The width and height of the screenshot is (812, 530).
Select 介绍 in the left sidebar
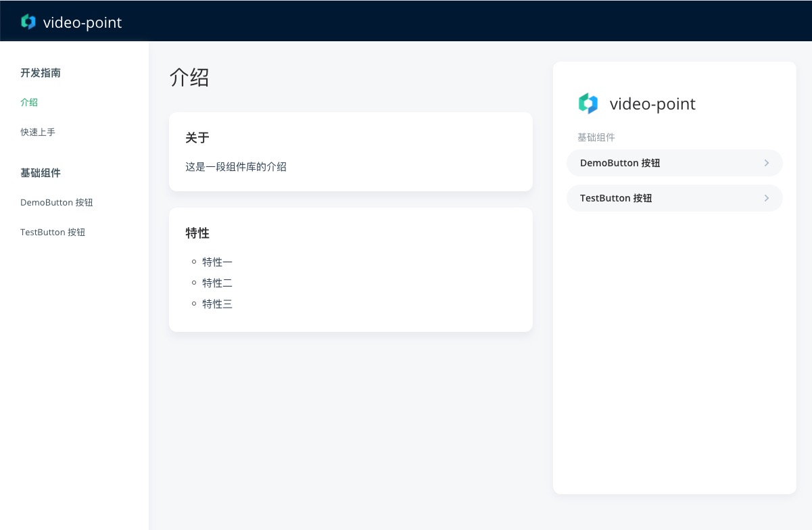[29, 102]
